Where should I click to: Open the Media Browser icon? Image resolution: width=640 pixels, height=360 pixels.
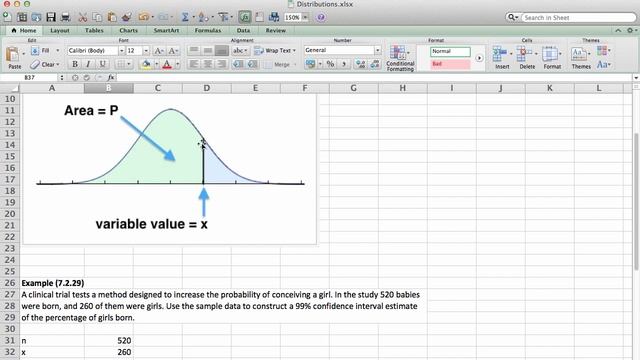[274, 17]
